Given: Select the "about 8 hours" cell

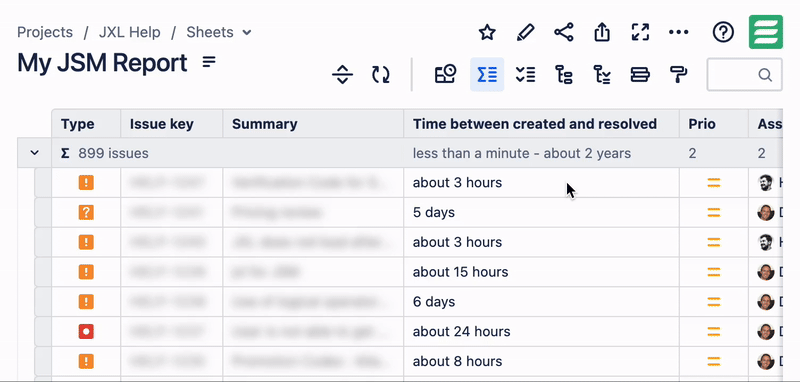Looking at the screenshot, I should point(541,361).
